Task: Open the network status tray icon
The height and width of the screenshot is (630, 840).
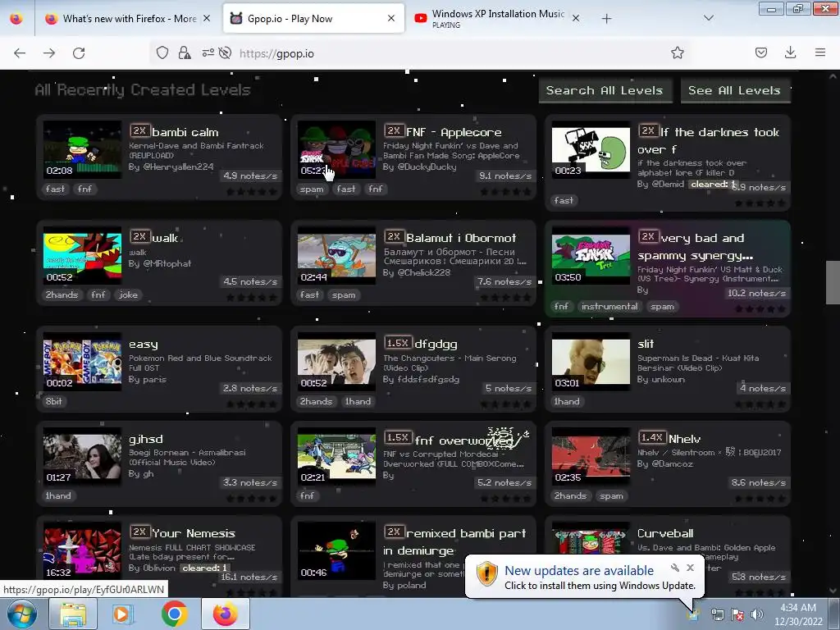Action: coord(717,614)
